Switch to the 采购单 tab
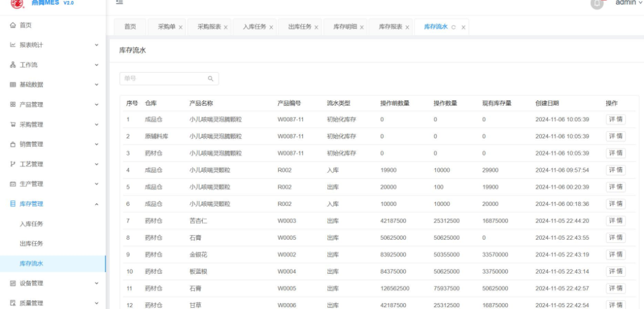The width and height of the screenshot is (644, 309). pyautogui.click(x=167, y=27)
